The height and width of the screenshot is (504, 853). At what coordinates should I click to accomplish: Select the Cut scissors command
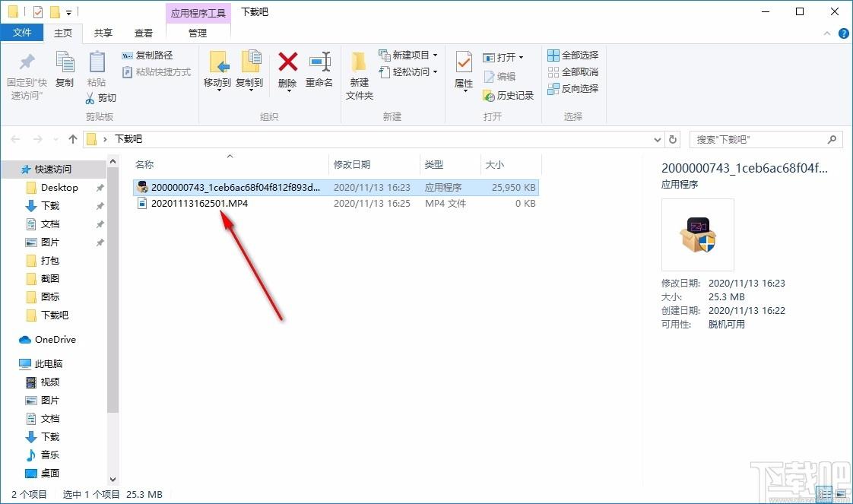(x=100, y=98)
